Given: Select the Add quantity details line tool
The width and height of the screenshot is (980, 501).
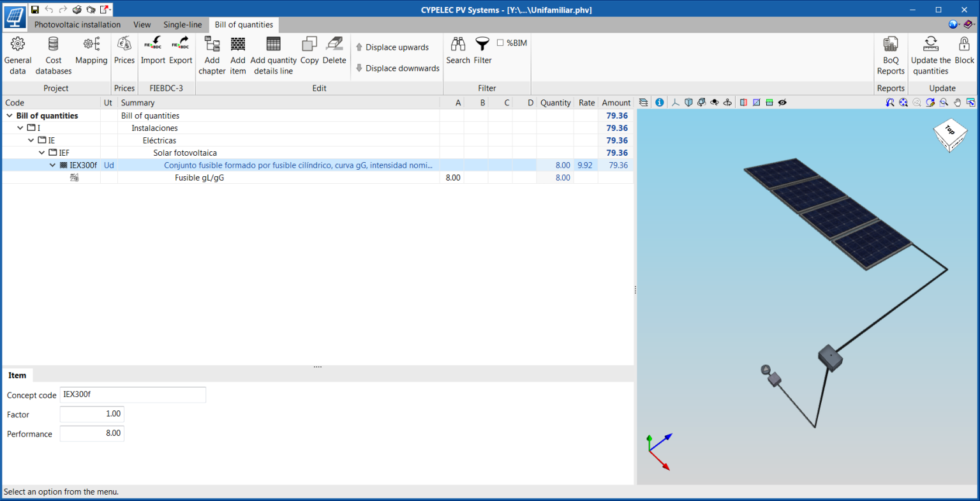Looking at the screenshot, I should (x=273, y=54).
